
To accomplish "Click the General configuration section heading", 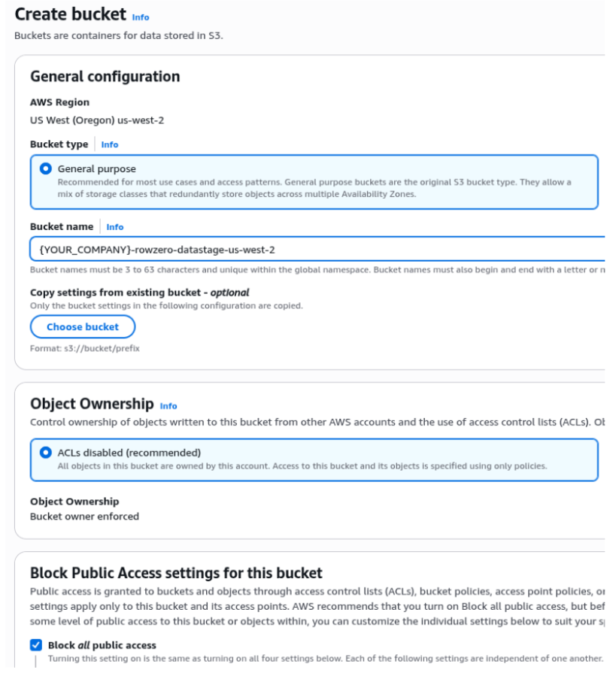I will [x=105, y=76].
